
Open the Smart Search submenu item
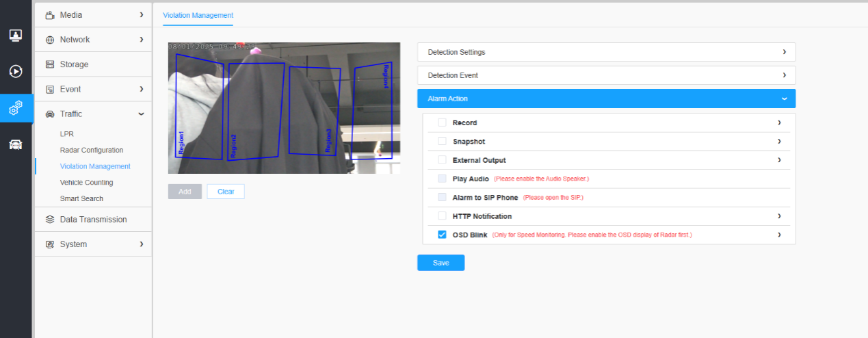[81, 199]
